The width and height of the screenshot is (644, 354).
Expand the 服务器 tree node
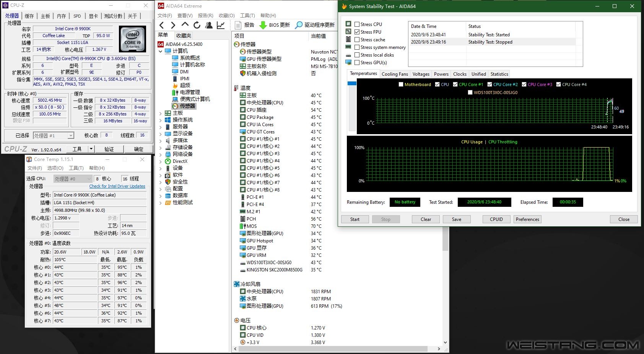coord(161,127)
